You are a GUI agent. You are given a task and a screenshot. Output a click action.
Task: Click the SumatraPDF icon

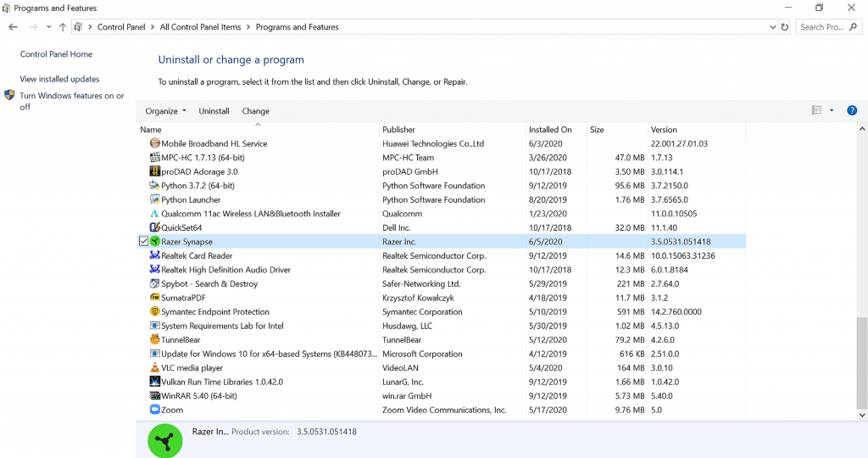(x=155, y=298)
